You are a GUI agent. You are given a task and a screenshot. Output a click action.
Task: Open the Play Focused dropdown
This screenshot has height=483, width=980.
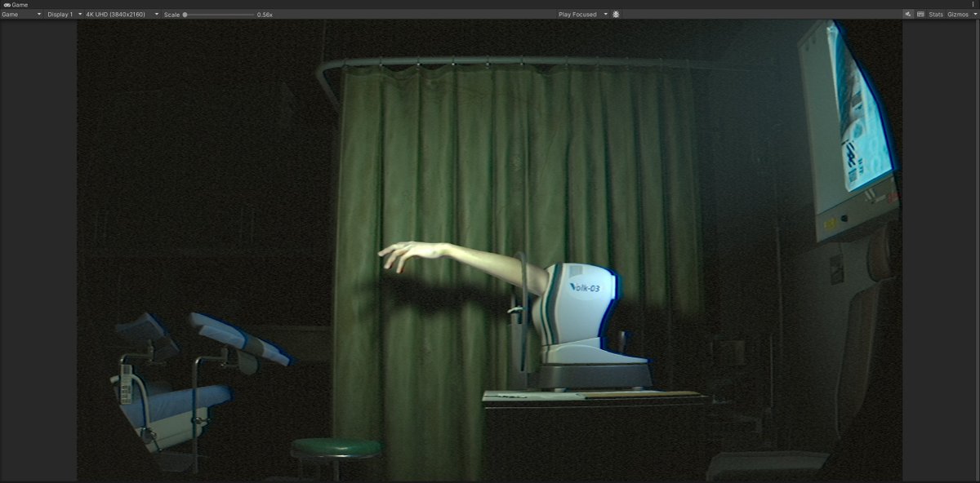click(x=583, y=15)
